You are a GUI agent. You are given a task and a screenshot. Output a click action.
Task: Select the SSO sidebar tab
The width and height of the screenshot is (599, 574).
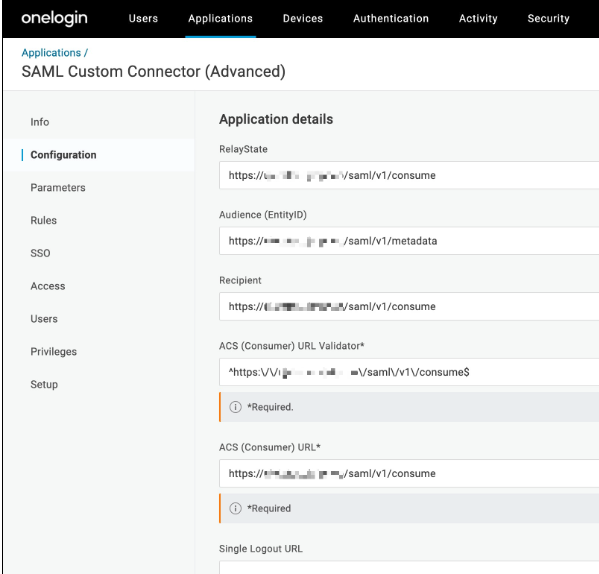coord(40,253)
